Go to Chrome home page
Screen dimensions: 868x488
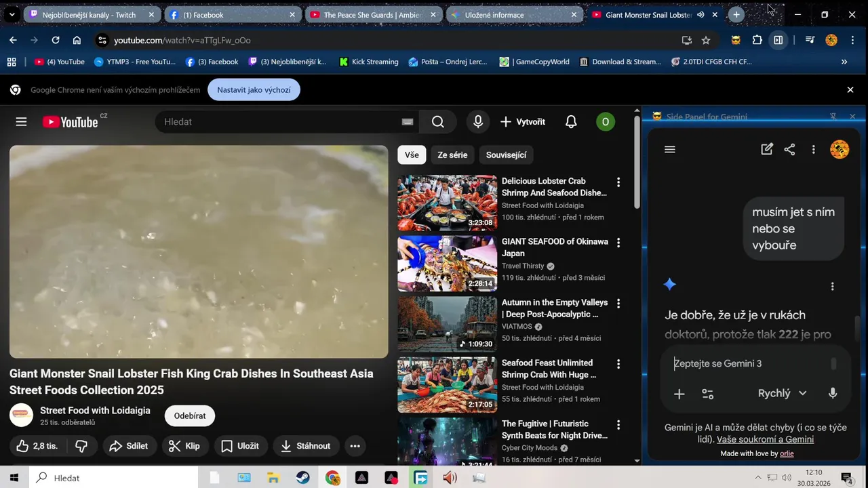coord(77,41)
